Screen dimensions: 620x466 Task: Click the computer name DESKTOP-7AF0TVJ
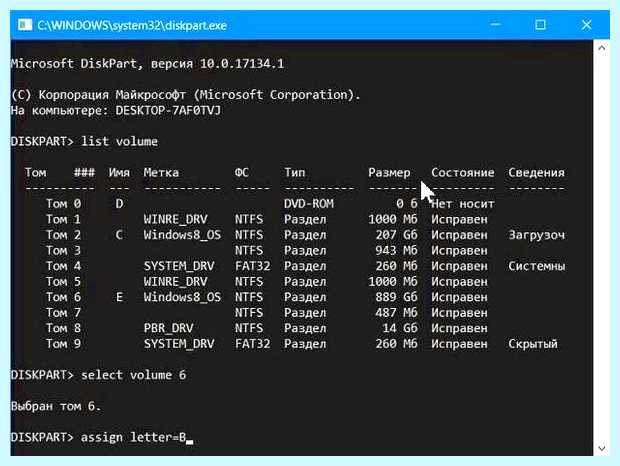point(168,110)
